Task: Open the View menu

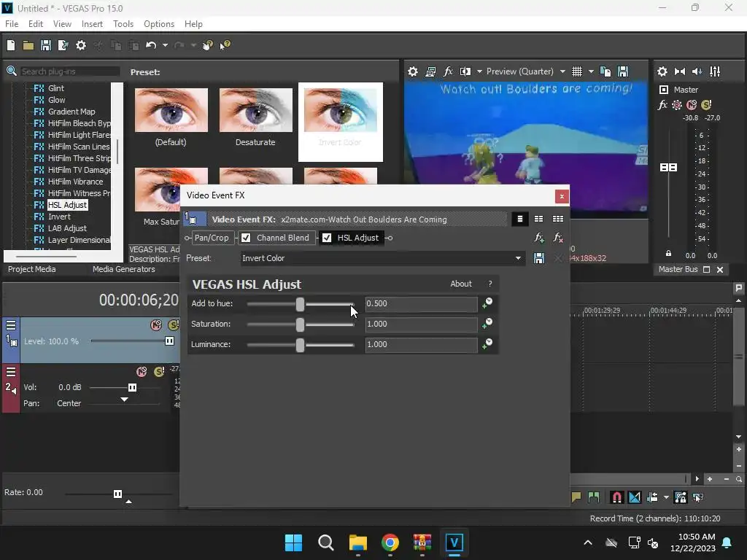Action: [x=63, y=24]
